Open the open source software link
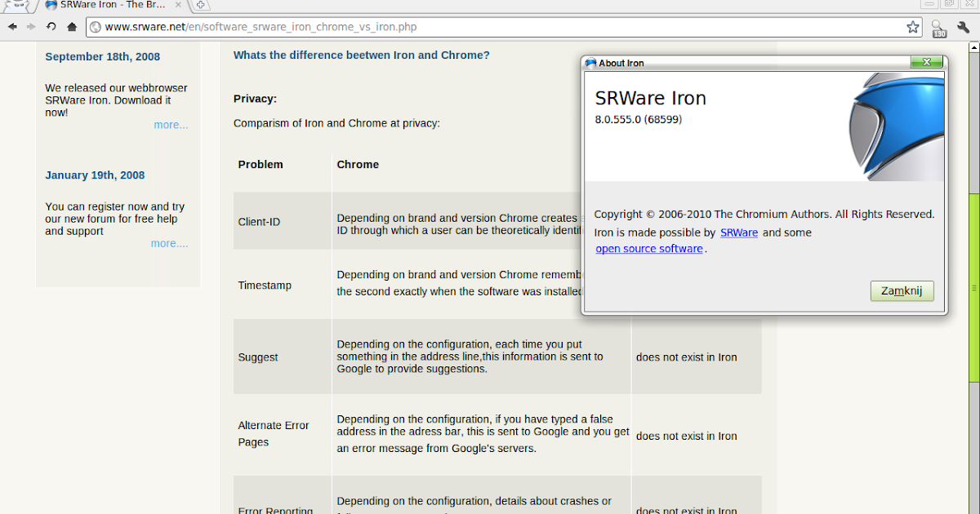980x514 pixels. tap(649, 249)
